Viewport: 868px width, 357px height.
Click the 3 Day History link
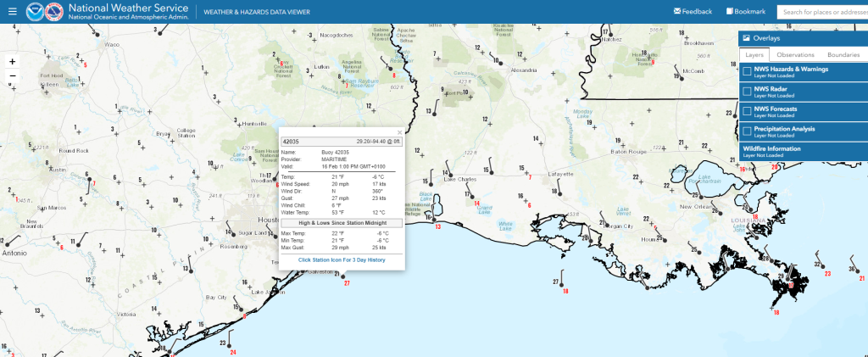tap(342, 259)
